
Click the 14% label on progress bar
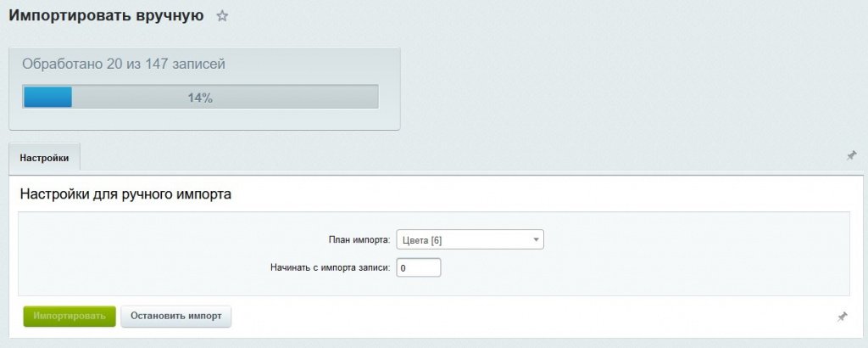coord(200,98)
